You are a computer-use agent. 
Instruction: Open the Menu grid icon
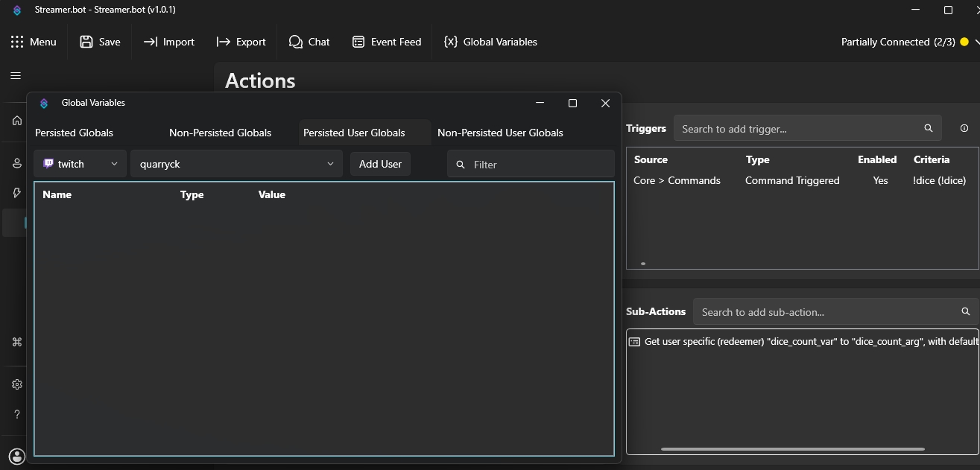(x=17, y=42)
